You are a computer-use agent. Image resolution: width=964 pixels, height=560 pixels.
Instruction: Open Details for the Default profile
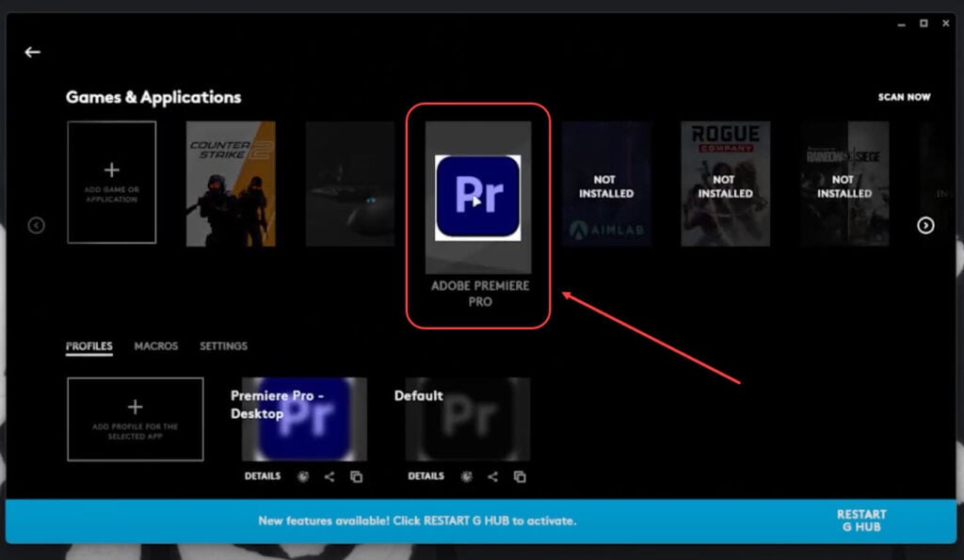[426, 476]
